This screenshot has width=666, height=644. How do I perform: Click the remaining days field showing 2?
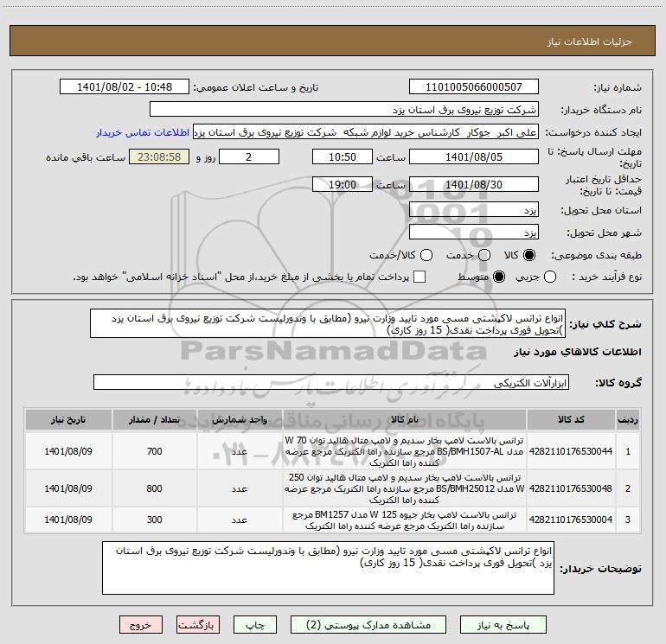[x=249, y=157]
